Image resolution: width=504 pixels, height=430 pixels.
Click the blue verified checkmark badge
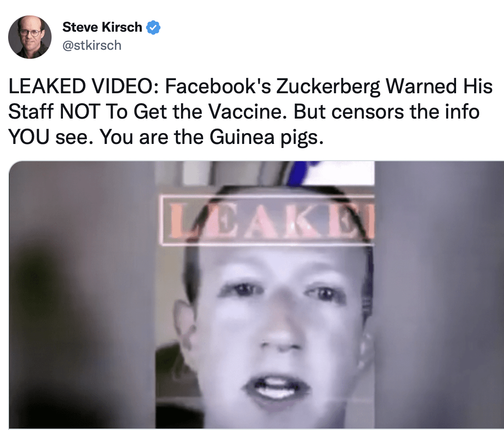point(153,27)
